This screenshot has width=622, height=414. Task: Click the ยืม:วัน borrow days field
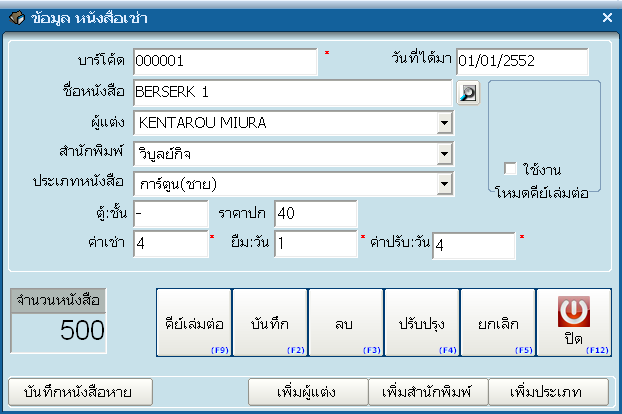click(316, 244)
